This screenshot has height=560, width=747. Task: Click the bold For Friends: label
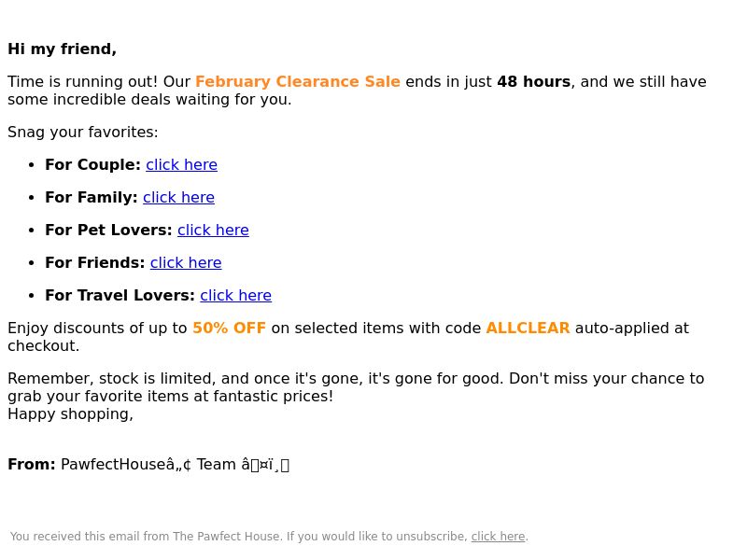tap(95, 263)
